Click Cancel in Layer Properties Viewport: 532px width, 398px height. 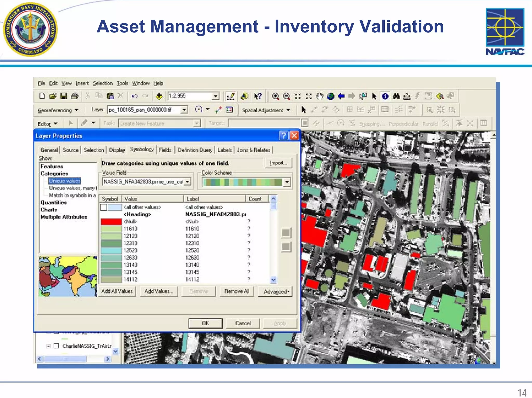coord(243,323)
